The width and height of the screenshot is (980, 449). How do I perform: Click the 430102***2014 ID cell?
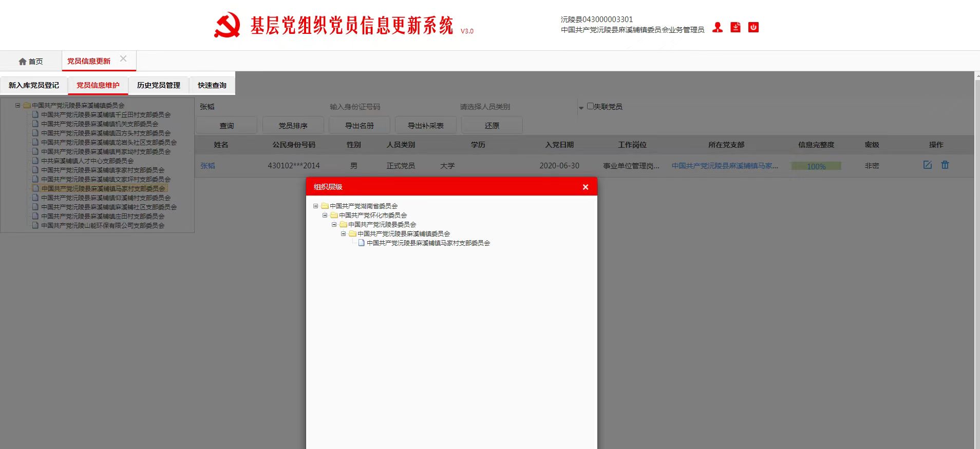click(294, 166)
